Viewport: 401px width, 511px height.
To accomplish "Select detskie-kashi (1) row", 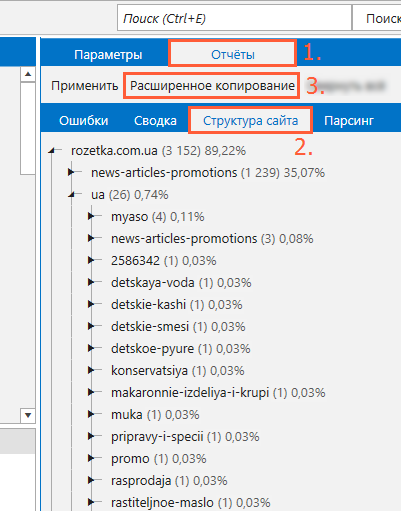I will tap(177, 305).
